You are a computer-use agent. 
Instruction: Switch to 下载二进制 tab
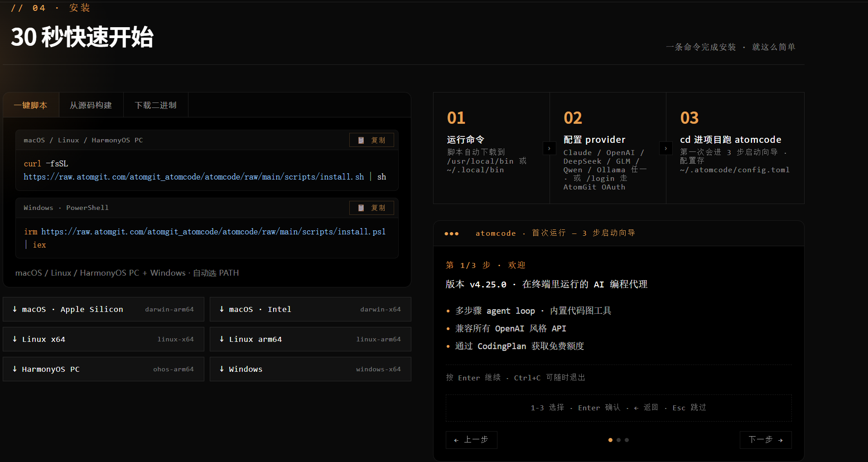click(155, 105)
